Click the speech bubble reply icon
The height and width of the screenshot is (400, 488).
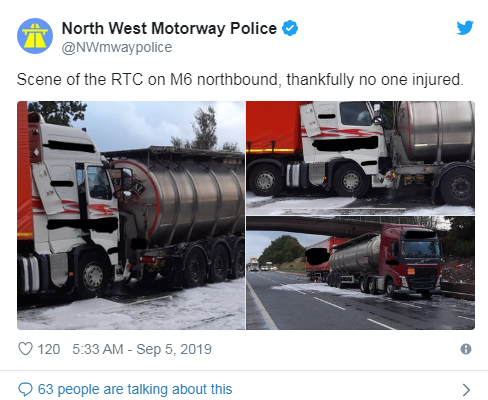coord(25,389)
